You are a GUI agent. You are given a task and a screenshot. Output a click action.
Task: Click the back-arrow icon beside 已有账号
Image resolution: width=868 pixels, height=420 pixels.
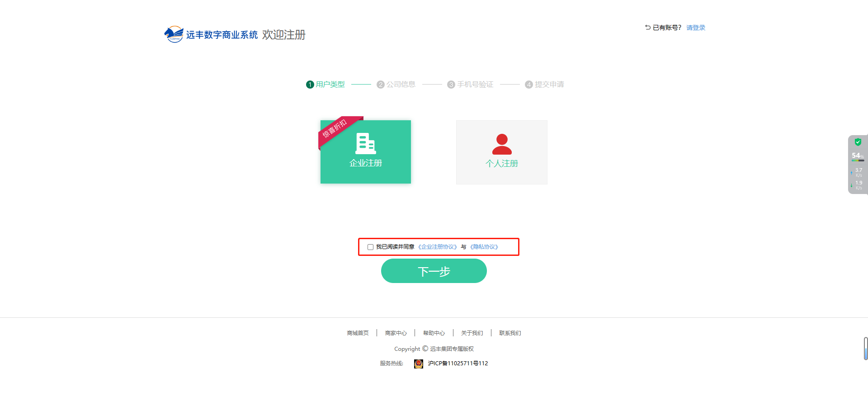coord(647,28)
